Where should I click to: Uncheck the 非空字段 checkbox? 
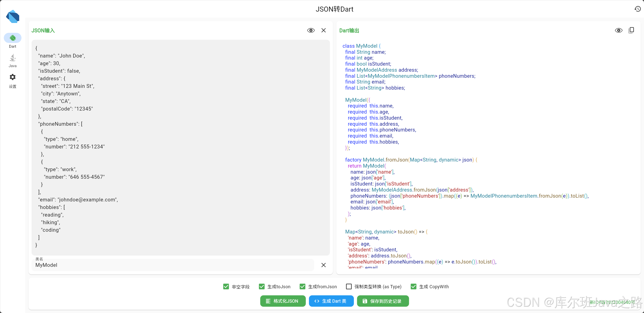click(x=226, y=286)
